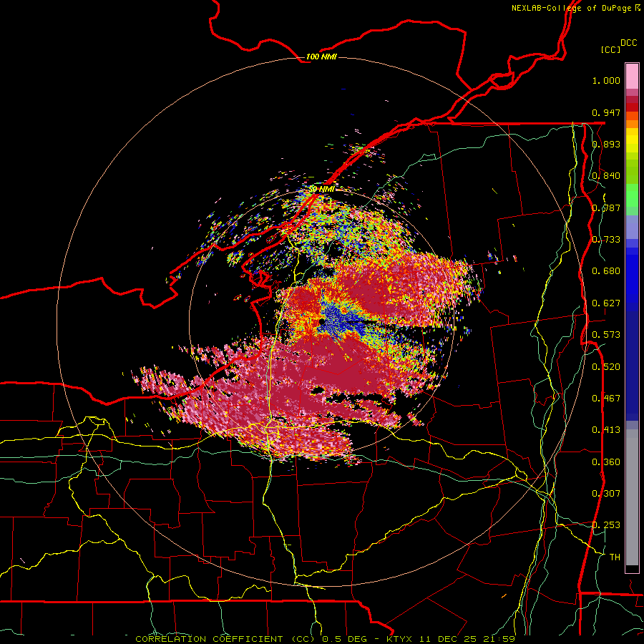Click the 0.360 scale value
This screenshot has width=644, height=644.
point(606,462)
